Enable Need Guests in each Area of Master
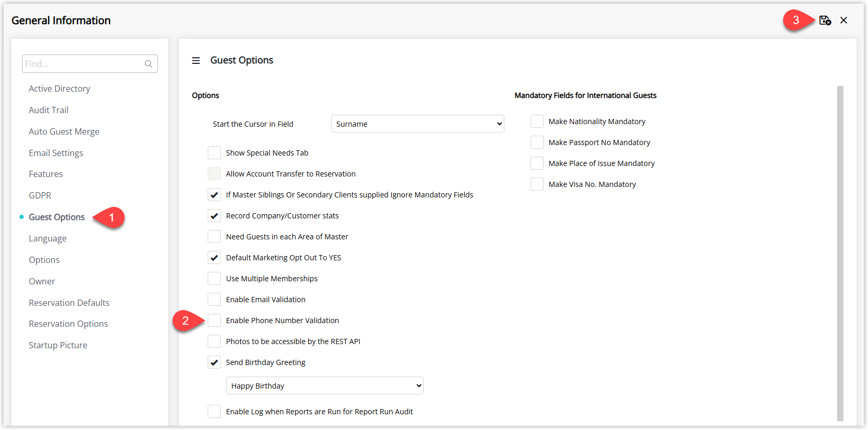868x430 pixels. coord(214,237)
